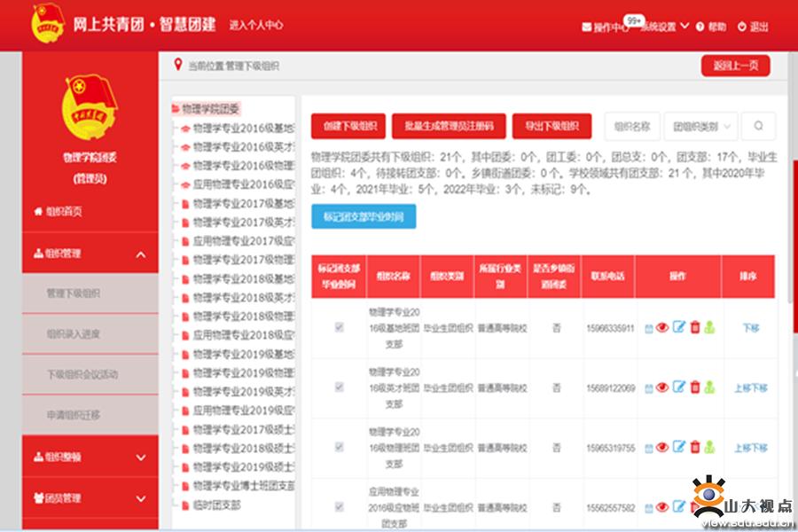798x532 pixels.
Task: Click the red trash delete icon in third row
Action: (x=695, y=448)
